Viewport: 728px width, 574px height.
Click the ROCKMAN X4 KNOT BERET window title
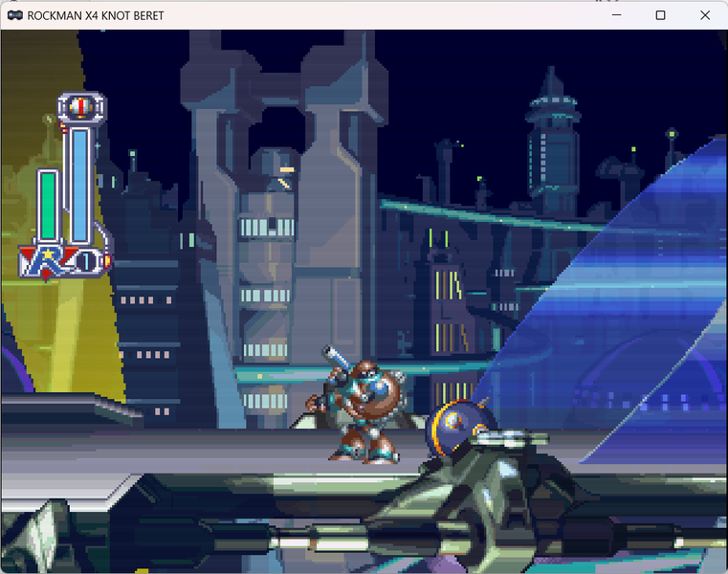tap(95, 16)
